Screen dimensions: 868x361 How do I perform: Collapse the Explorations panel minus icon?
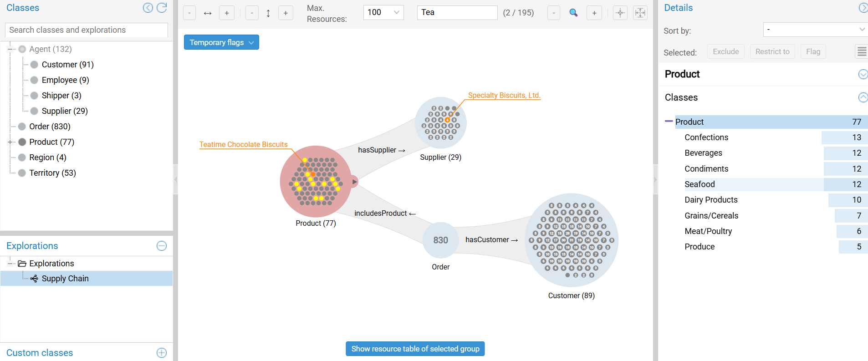(162, 246)
